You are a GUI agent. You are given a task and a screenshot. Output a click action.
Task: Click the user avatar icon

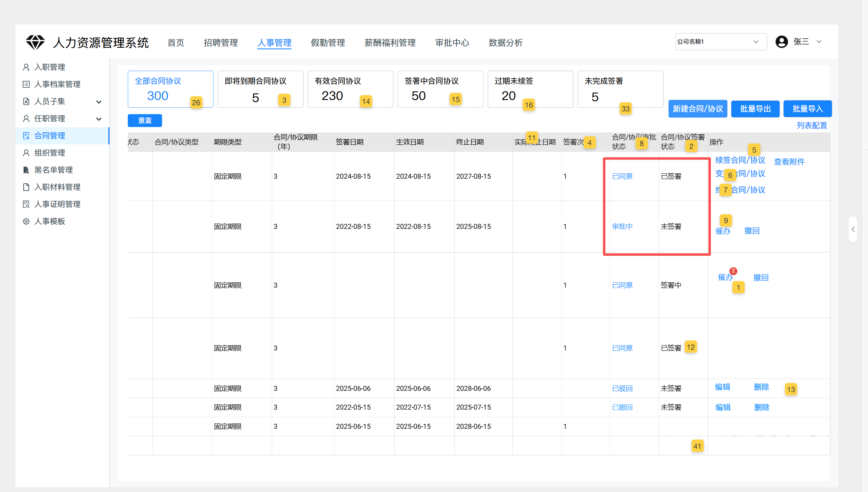coord(781,42)
